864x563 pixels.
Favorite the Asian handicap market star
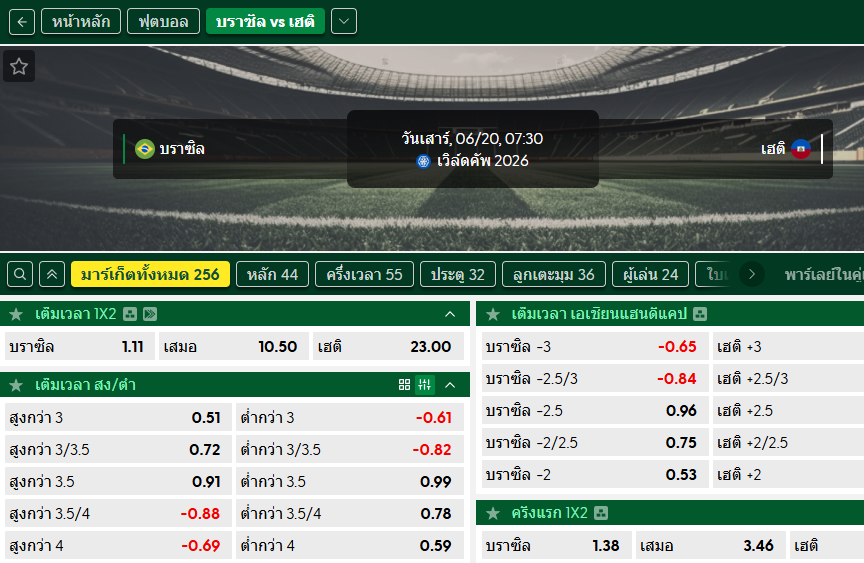[x=493, y=314]
